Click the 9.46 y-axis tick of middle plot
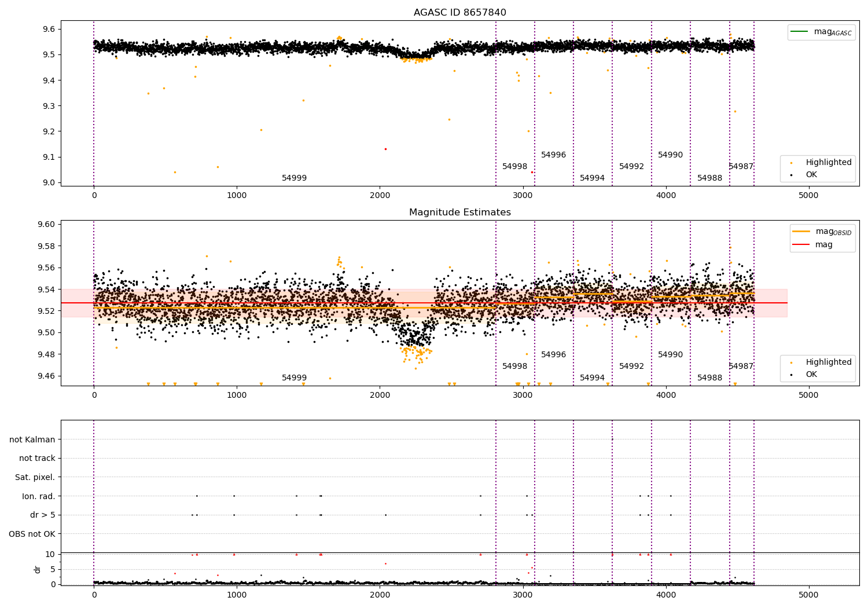The height and width of the screenshot is (608, 868). tap(47, 376)
